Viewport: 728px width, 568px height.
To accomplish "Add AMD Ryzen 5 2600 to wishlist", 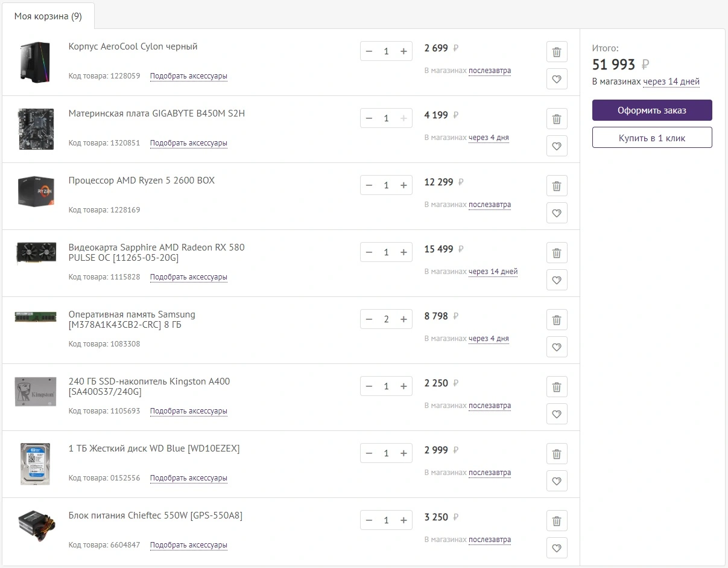I will click(557, 212).
